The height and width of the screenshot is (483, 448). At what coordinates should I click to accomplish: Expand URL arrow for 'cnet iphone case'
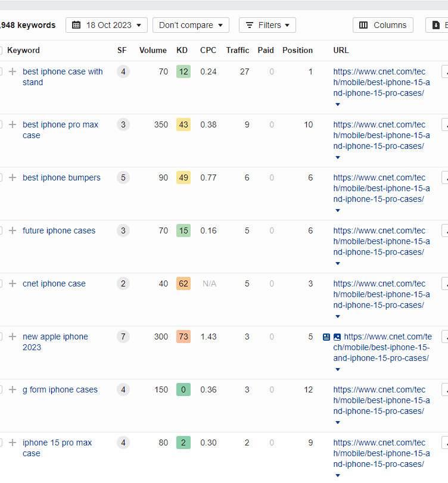(338, 316)
